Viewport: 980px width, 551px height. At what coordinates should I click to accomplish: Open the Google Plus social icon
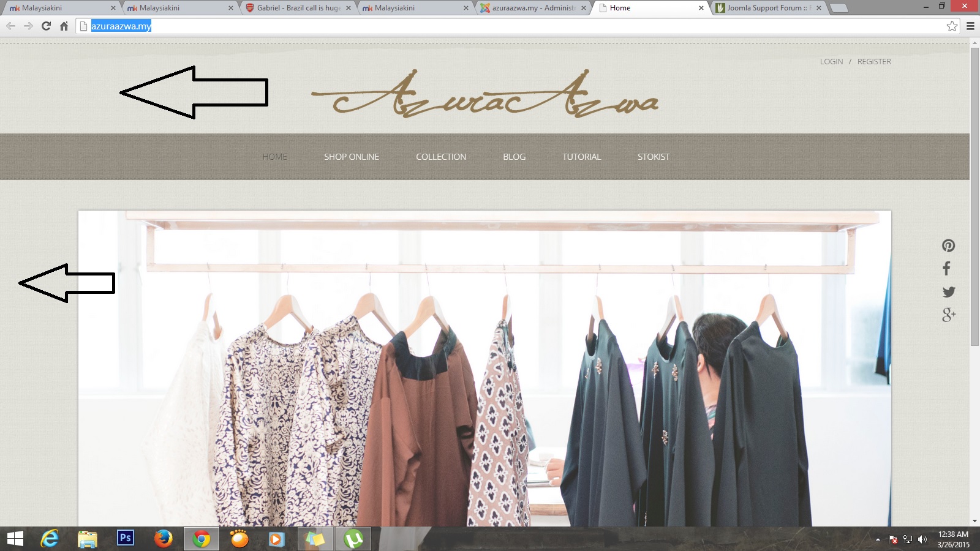949,315
